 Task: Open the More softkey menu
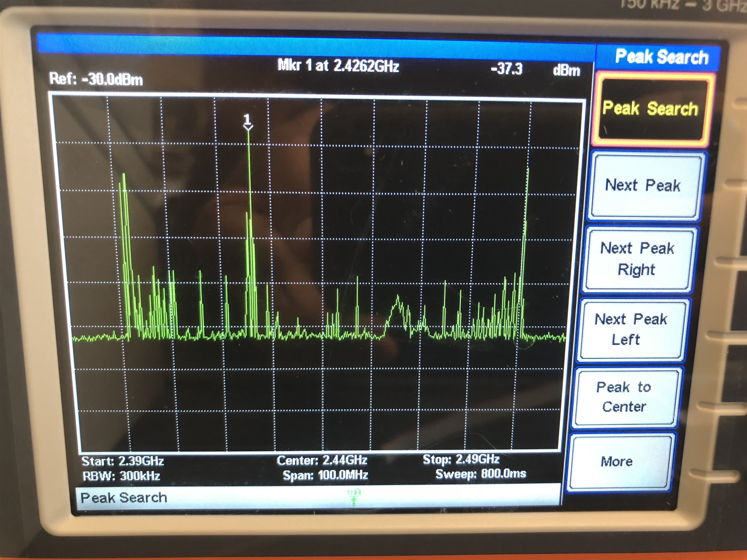617,461
